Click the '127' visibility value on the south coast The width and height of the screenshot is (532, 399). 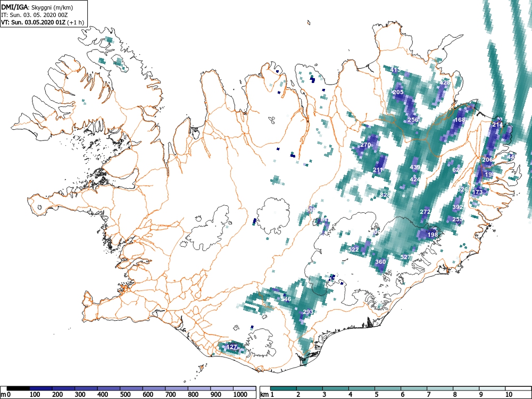click(x=232, y=347)
